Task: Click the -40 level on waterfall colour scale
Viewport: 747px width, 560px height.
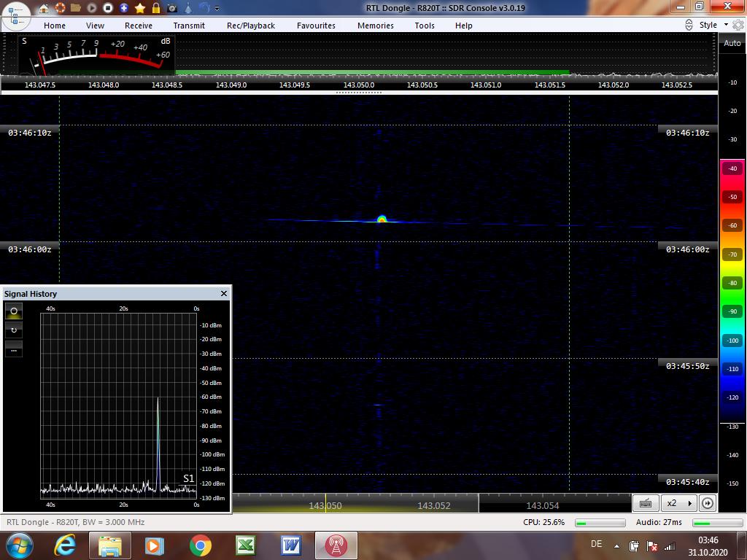Action: (x=732, y=168)
